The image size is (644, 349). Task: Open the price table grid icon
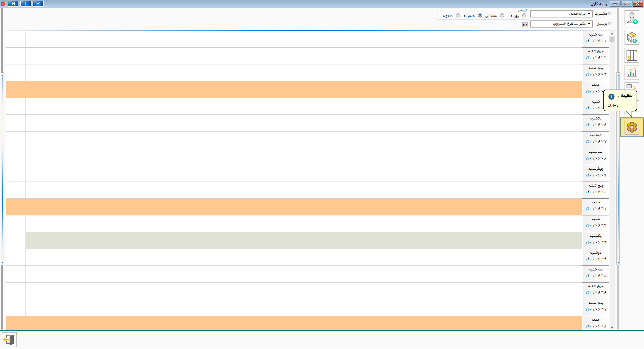632,55
